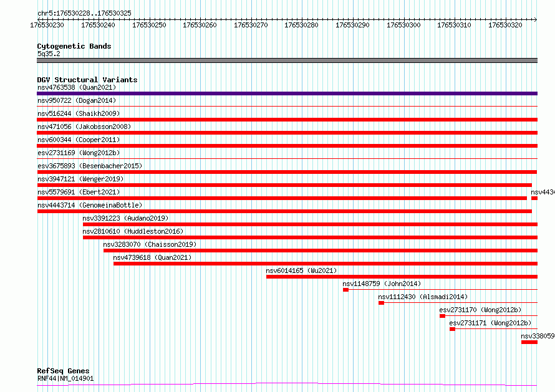Select the 5q35.2 band label
Viewport: 555px width, 392px height.
tap(49, 54)
